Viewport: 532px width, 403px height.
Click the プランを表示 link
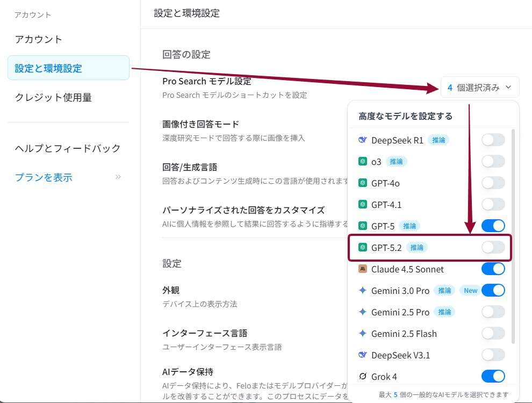pos(44,177)
